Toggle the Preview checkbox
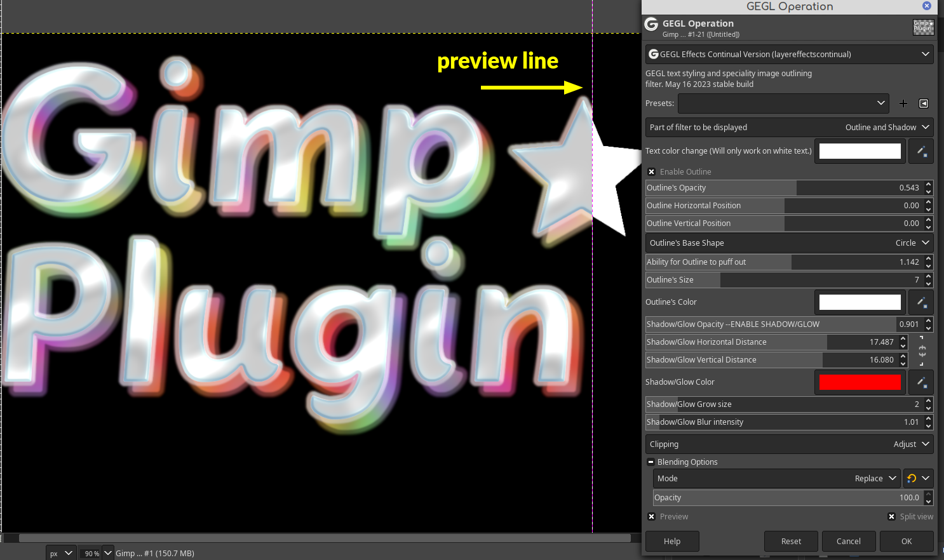Viewport: 944px width, 560px height. 651,517
